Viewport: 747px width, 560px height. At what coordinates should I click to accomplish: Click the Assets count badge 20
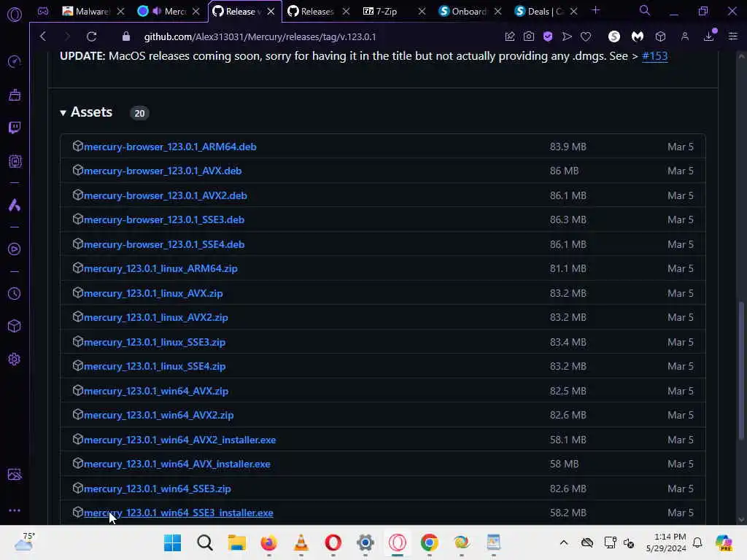coord(139,113)
